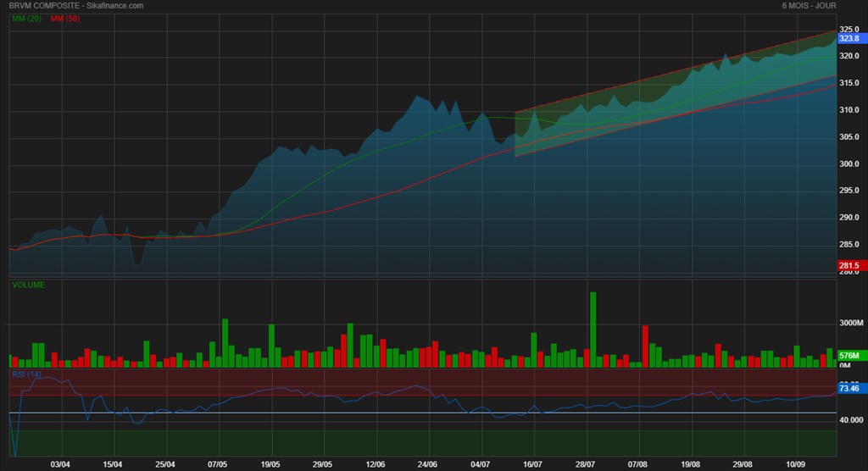Screen dimensions: 868x471
Task: Click the tall red volume bar near 07/08
Action: [645, 346]
